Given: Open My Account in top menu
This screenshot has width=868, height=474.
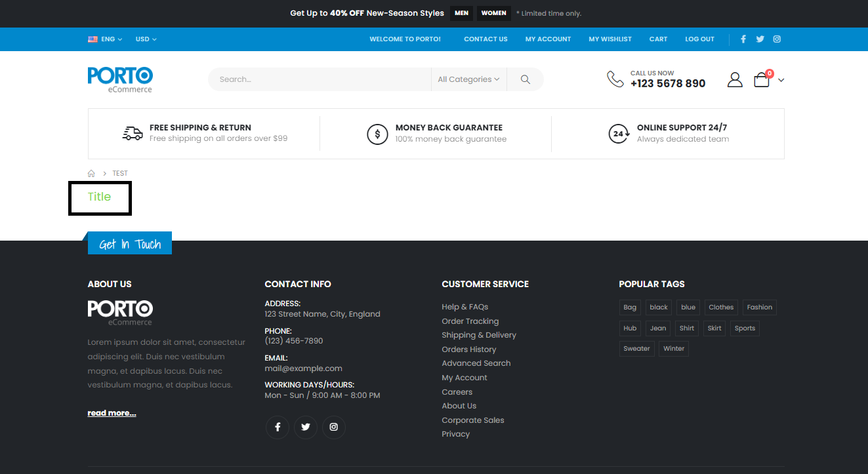Looking at the screenshot, I should (x=548, y=39).
